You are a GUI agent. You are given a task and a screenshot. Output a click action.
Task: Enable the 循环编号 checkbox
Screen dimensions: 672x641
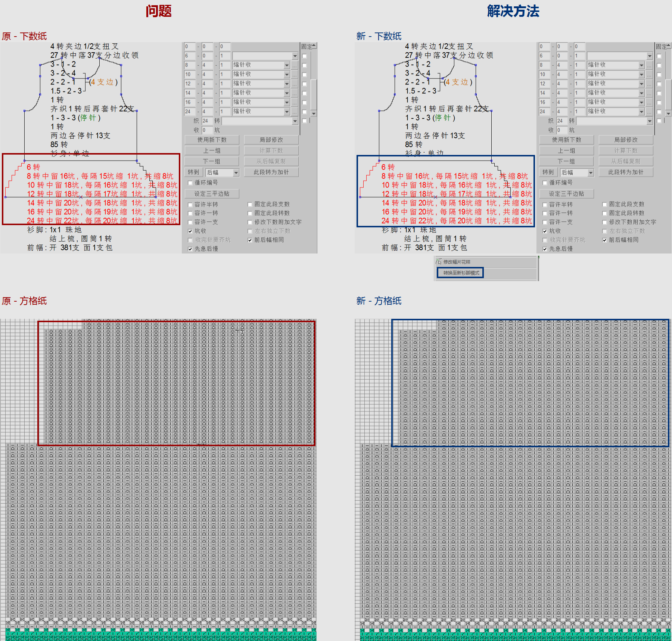coord(190,183)
